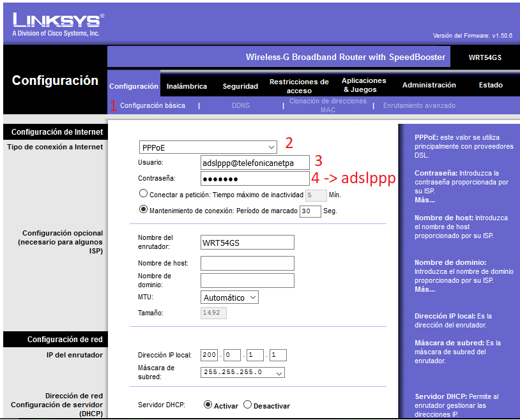Click the Tipo de conexión a Internet label

point(55,147)
